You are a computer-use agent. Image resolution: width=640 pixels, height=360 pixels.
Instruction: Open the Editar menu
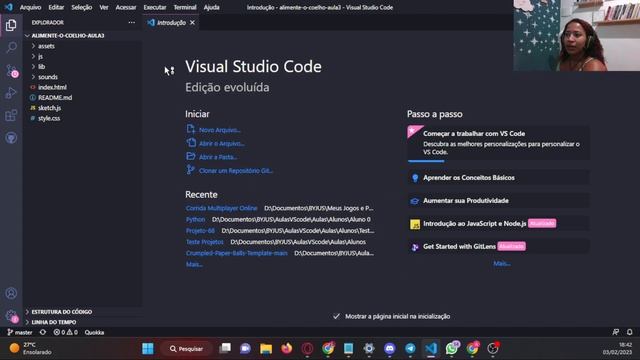pyautogui.click(x=56, y=7)
